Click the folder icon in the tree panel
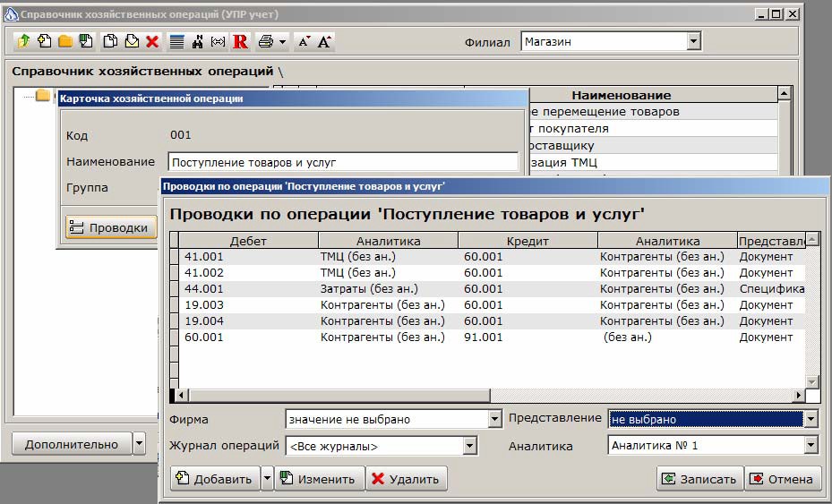 coord(43,96)
